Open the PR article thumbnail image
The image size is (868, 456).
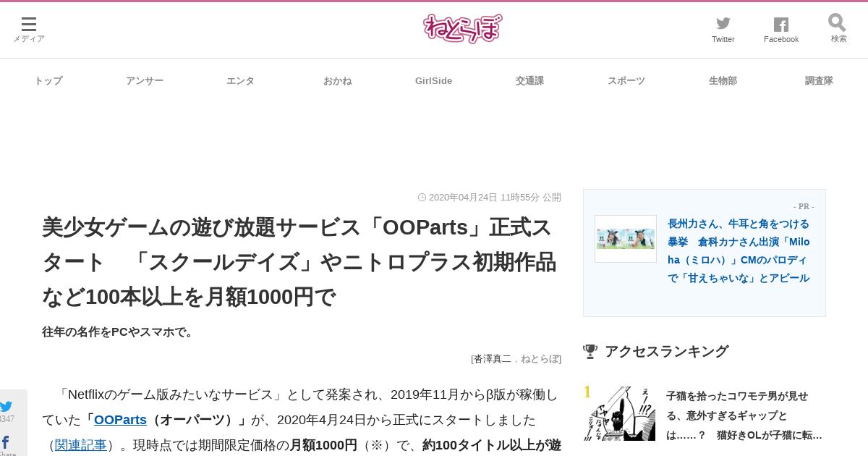626,239
